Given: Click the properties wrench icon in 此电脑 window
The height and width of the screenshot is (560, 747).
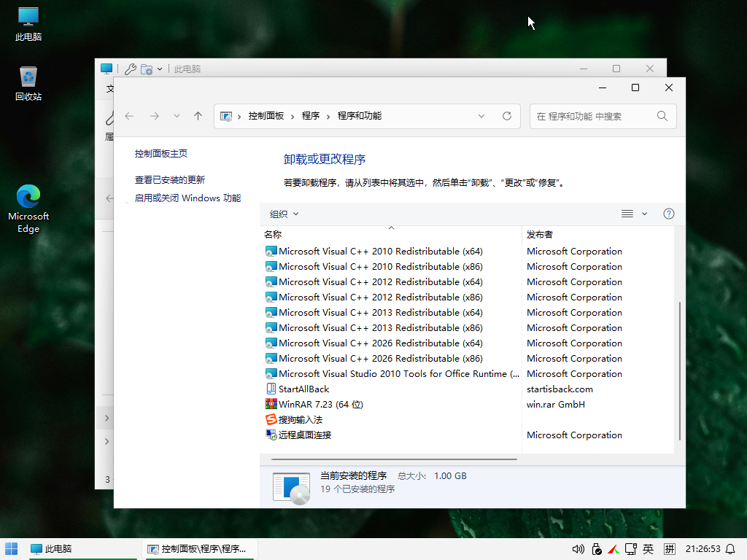Looking at the screenshot, I should (130, 69).
